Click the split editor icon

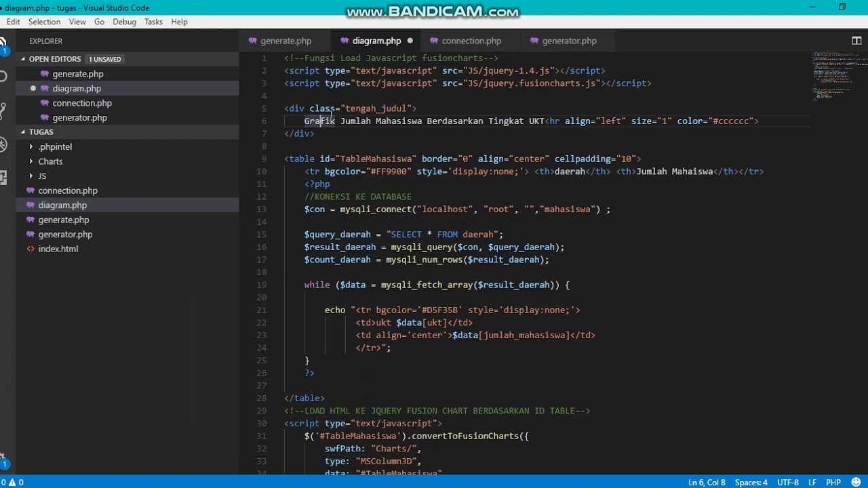(856, 41)
